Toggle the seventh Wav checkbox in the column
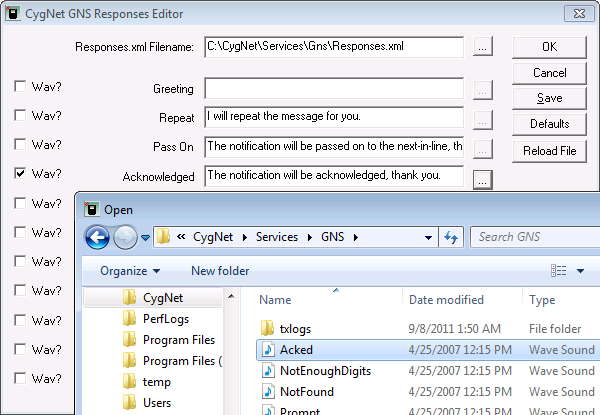The height and width of the screenshot is (415, 600). (20, 261)
